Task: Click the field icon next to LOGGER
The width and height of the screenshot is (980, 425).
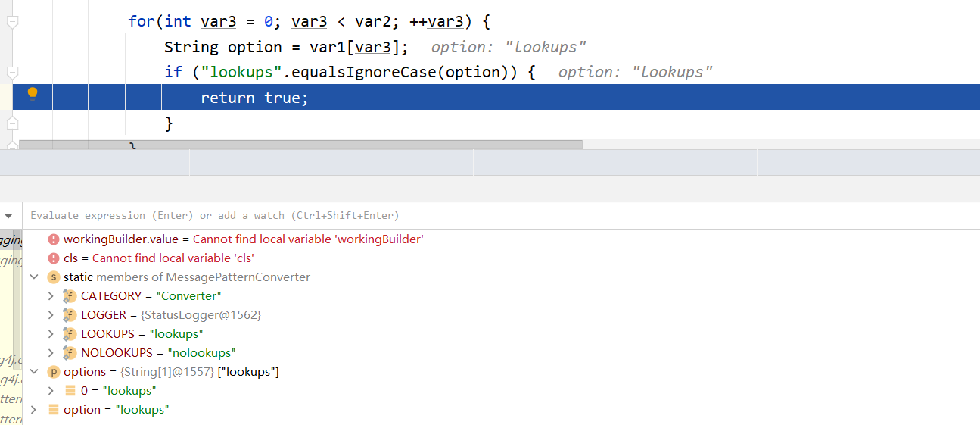Action: click(x=70, y=315)
